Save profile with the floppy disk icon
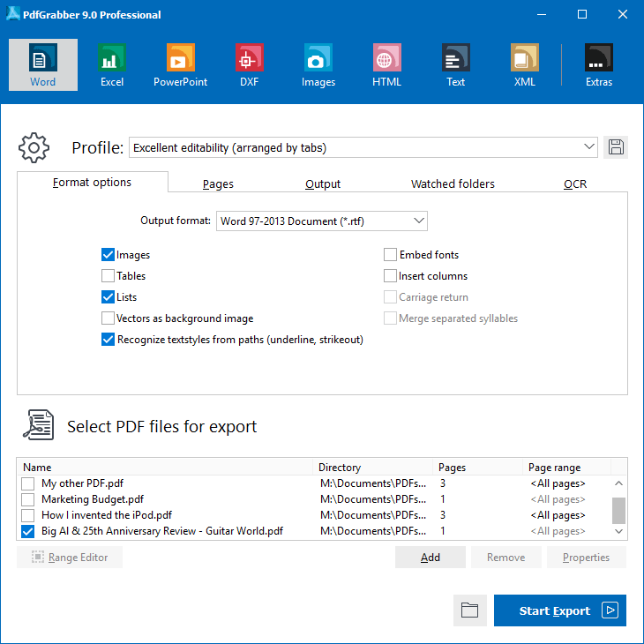Image resolution: width=644 pixels, height=644 pixels. [x=615, y=147]
